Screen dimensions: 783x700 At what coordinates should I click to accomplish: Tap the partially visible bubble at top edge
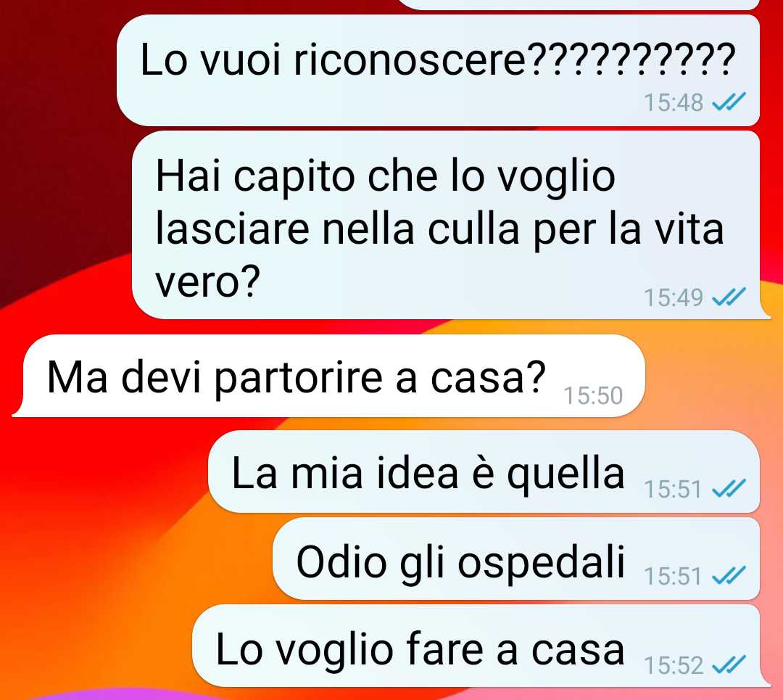[x=579, y=4]
